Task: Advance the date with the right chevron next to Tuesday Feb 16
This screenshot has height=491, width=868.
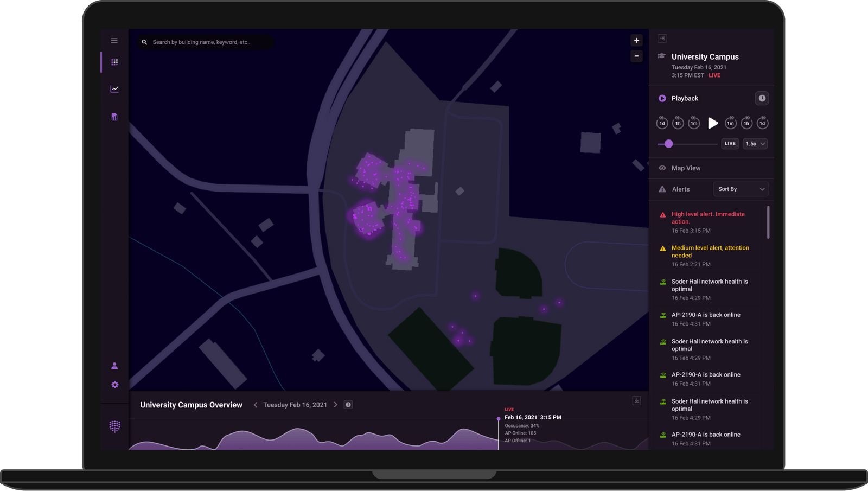Action: tap(336, 404)
